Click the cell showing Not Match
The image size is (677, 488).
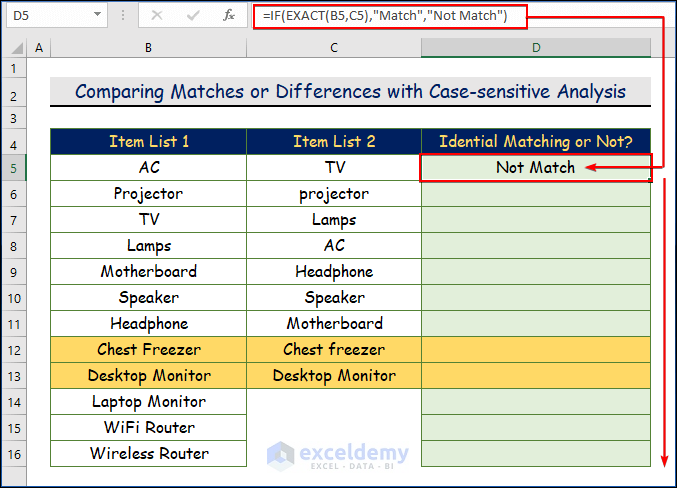pyautogui.click(x=536, y=167)
